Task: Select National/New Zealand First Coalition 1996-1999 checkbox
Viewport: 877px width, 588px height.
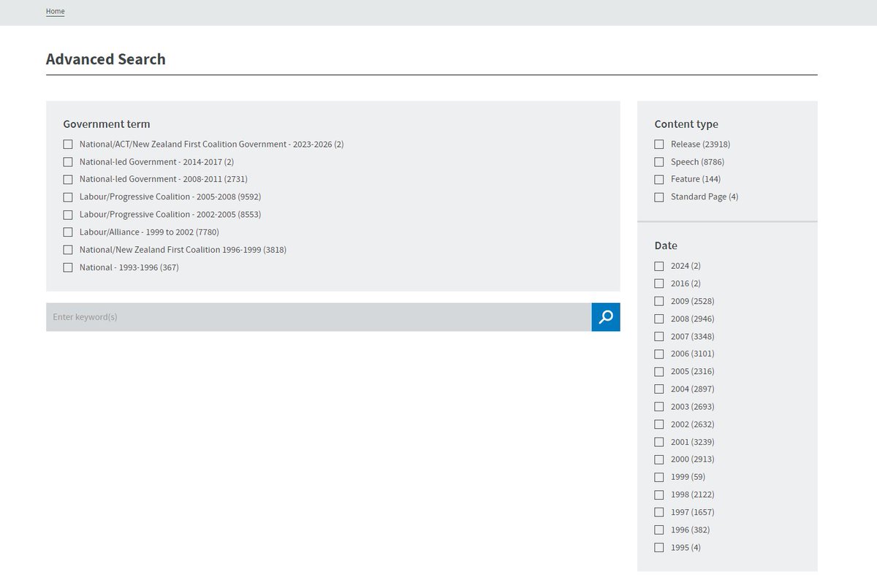Action: tap(68, 250)
